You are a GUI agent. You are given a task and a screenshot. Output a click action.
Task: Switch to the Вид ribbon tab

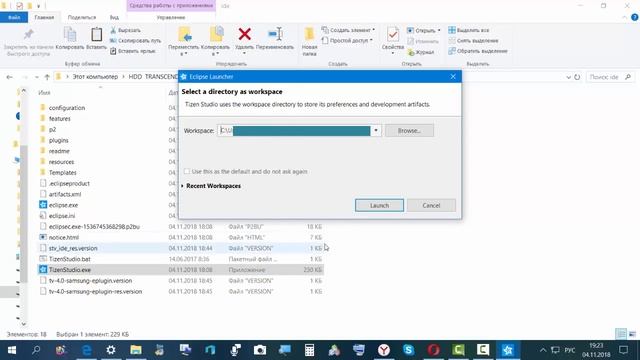[x=114, y=18]
